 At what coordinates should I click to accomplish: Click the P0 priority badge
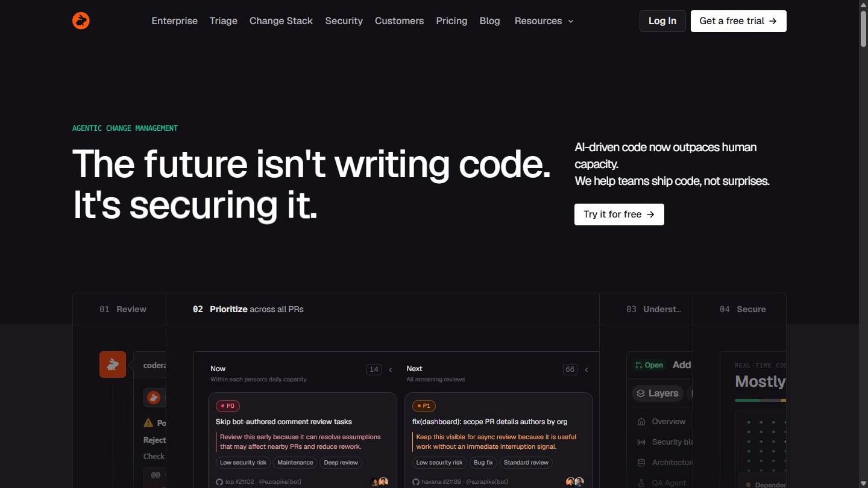click(227, 406)
